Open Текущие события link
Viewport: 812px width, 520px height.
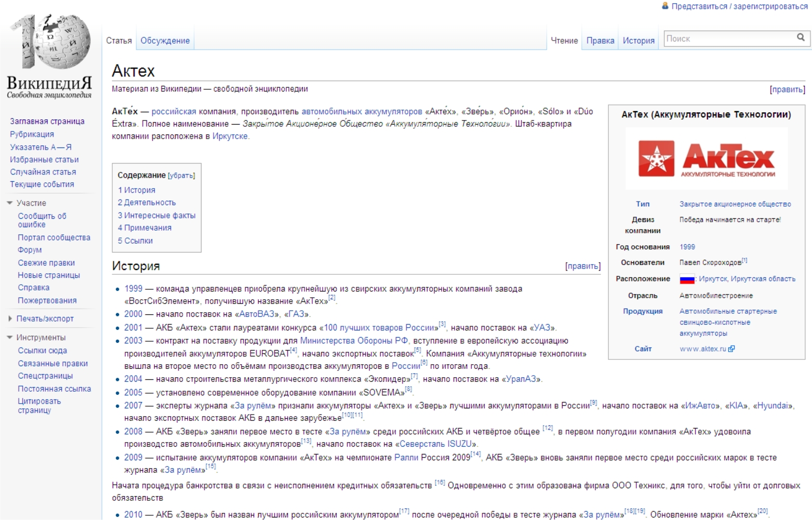42,184
